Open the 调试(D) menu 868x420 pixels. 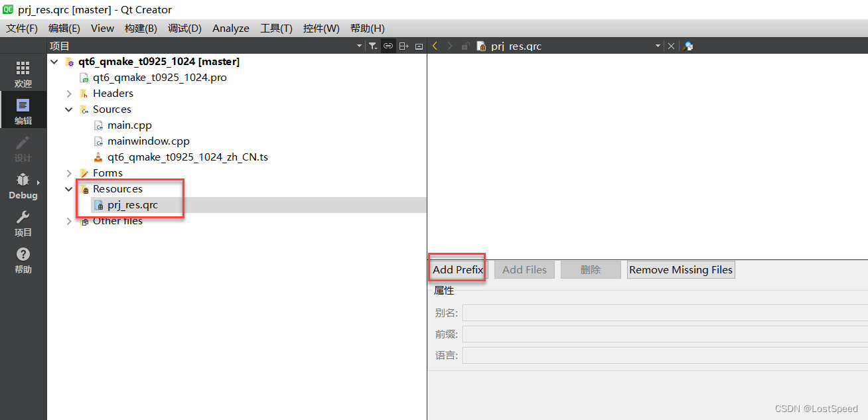coord(184,28)
